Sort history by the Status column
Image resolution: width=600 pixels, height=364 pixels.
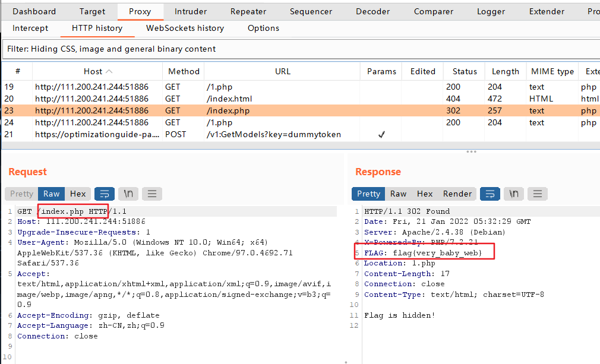(x=465, y=71)
